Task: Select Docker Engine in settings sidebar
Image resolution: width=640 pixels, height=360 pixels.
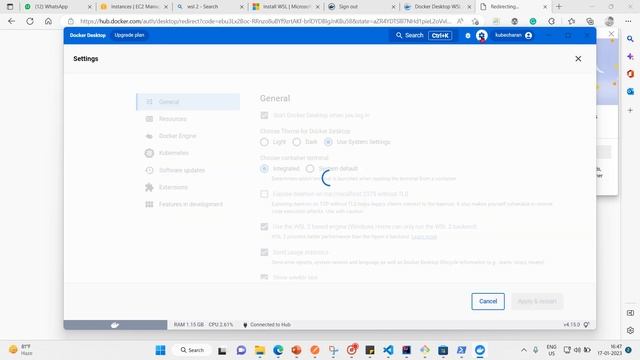Action: coord(188,136)
